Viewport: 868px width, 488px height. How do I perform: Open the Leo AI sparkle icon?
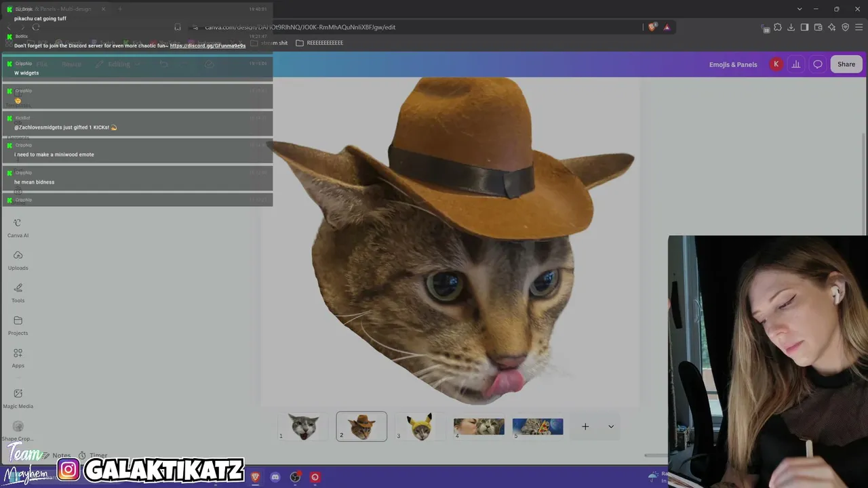coord(831,27)
